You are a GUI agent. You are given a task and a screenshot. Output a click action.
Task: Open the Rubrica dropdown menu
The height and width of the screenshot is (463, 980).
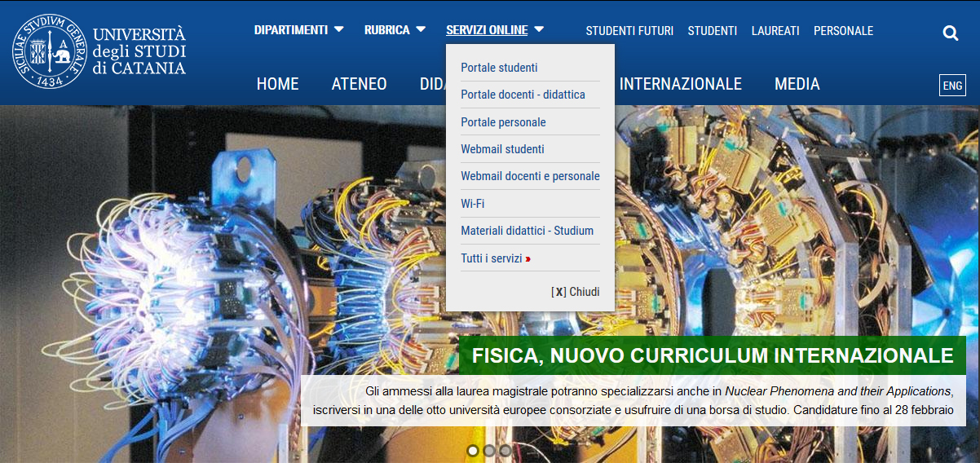[x=395, y=30]
